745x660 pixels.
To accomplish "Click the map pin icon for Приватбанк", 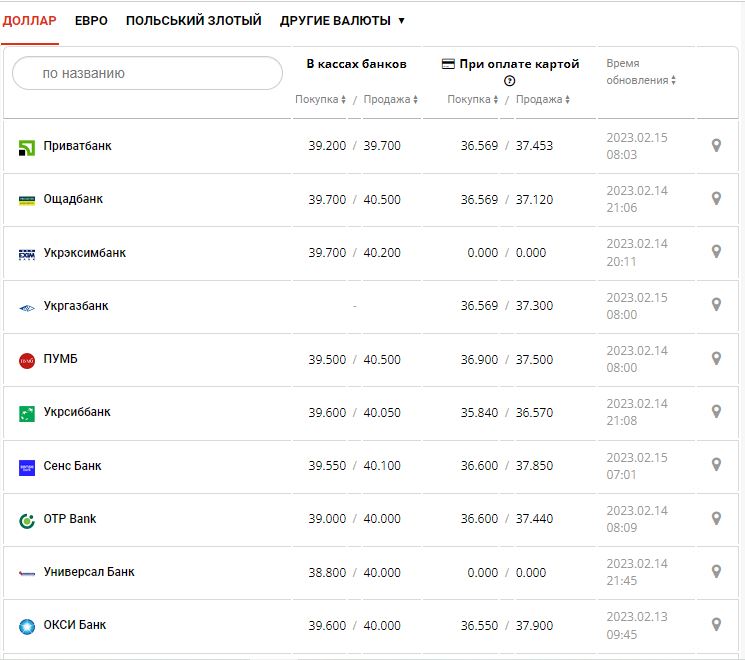I will click(x=716, y=146).
